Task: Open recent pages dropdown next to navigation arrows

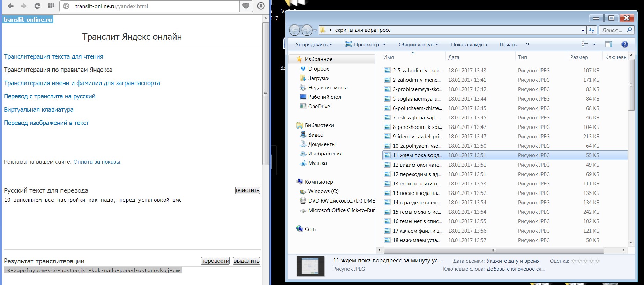Action: pos(315,30)
